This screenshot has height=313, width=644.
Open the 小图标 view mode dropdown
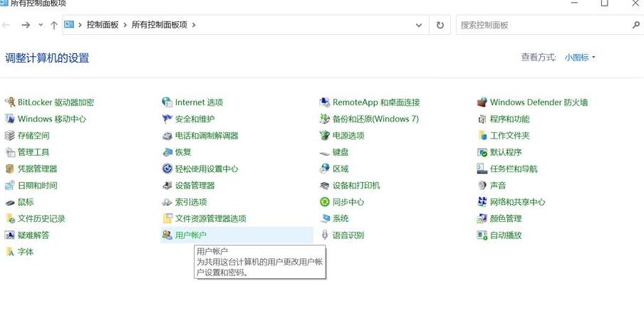coord(579,58)
